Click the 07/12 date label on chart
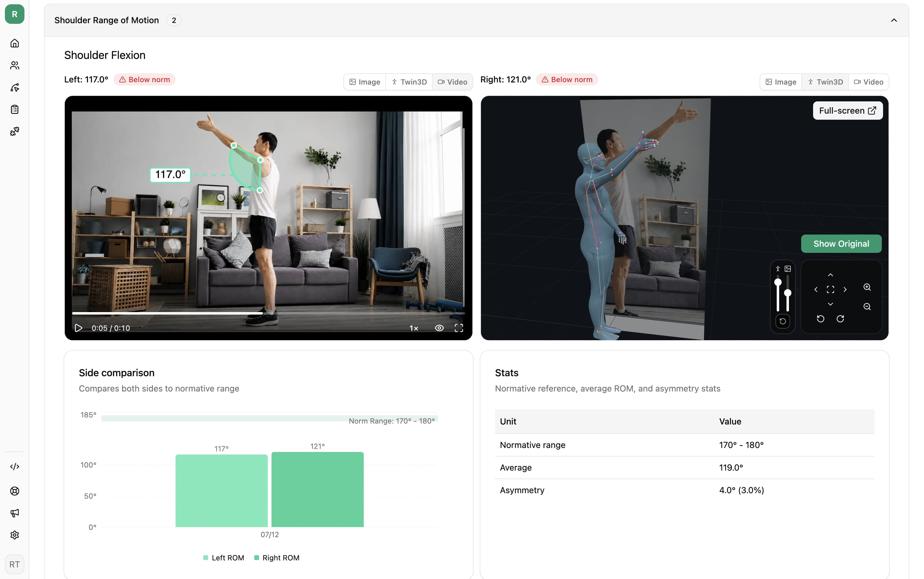 tap(270, 535)
